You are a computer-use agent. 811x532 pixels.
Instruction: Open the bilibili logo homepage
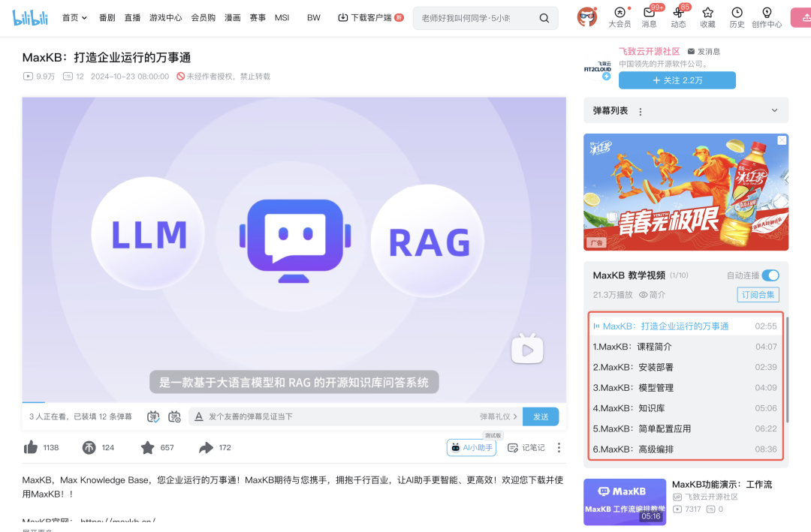tap(29, 17)
